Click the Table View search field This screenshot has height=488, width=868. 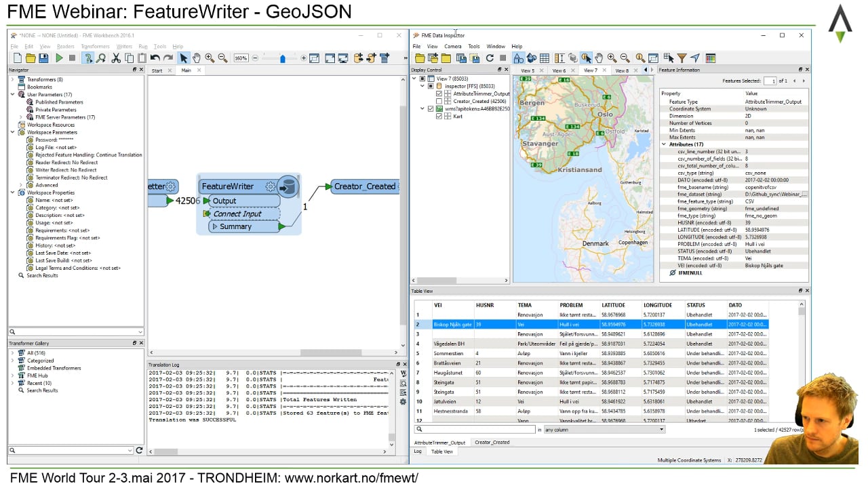[x=475, y=430]
